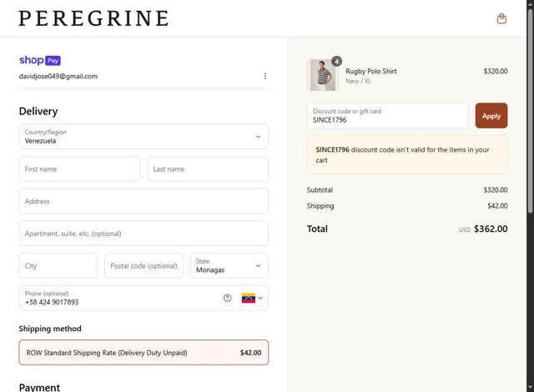Viewport: 534px width, 392px height.
Task: Click the Apartment, suite, etc. field
Action: point(144,234)
